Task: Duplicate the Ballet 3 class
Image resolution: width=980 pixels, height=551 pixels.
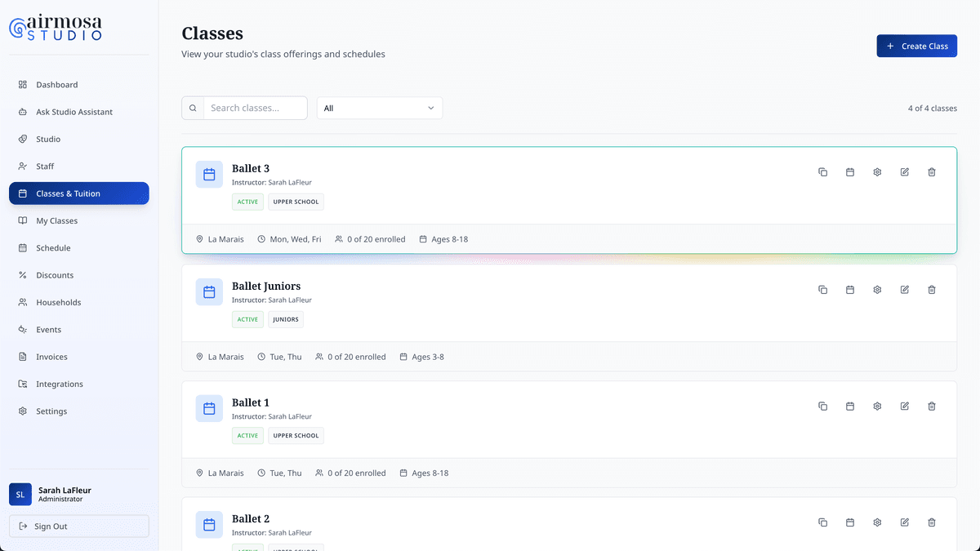Action: (x=822, y=171)
